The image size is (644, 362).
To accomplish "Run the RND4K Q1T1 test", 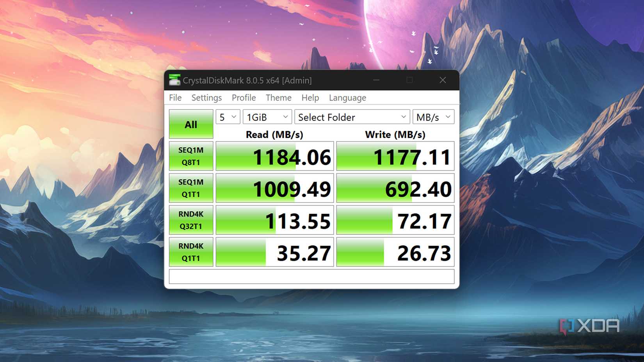I will click(x=191, y=252).
